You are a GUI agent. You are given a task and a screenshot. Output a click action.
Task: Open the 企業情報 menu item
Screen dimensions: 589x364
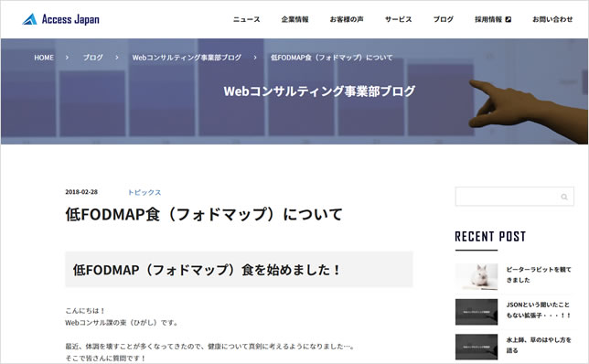294,19
